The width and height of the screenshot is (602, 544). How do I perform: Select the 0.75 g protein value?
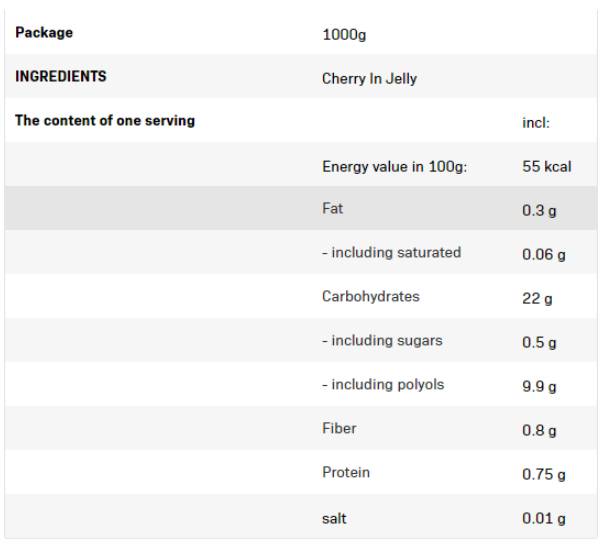[543, 475]
